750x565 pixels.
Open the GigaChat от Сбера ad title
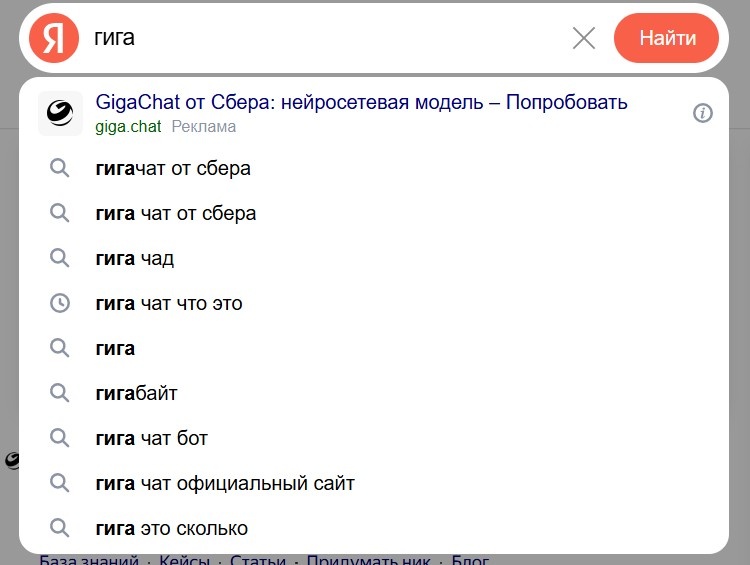click(x=361, y=102)
